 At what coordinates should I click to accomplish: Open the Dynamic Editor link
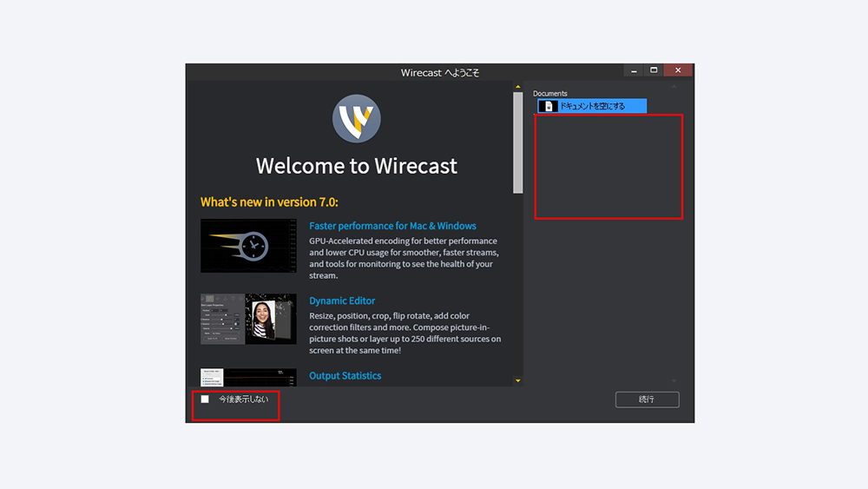[342, 301]
